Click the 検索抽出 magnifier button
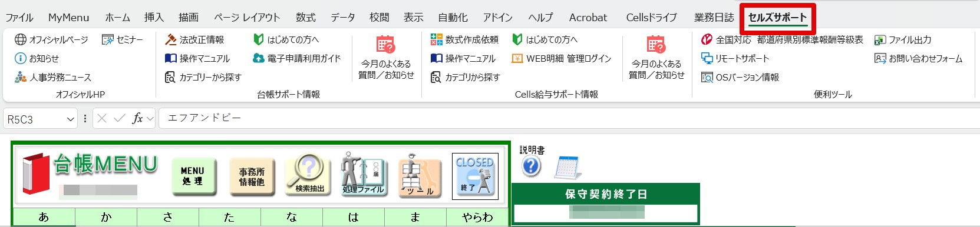980x227 pixels. 309,175
